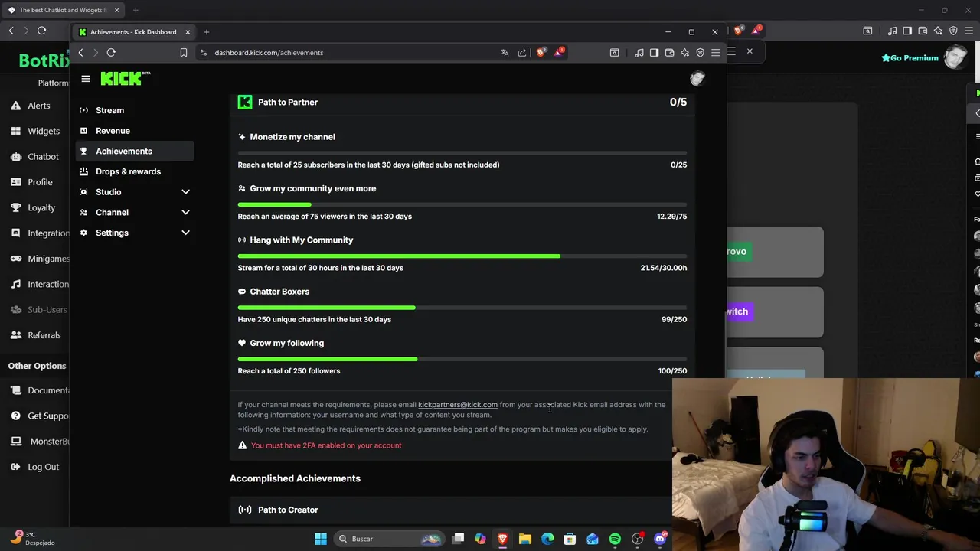Click the Grow my following progress bar

[x=462, y=359]
